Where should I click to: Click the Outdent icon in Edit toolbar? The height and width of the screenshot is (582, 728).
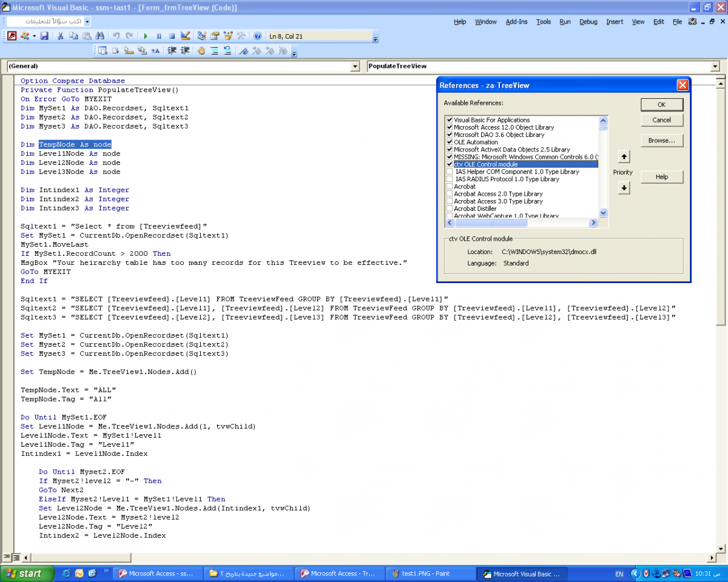pyautogui.click(x=186, y=51)
